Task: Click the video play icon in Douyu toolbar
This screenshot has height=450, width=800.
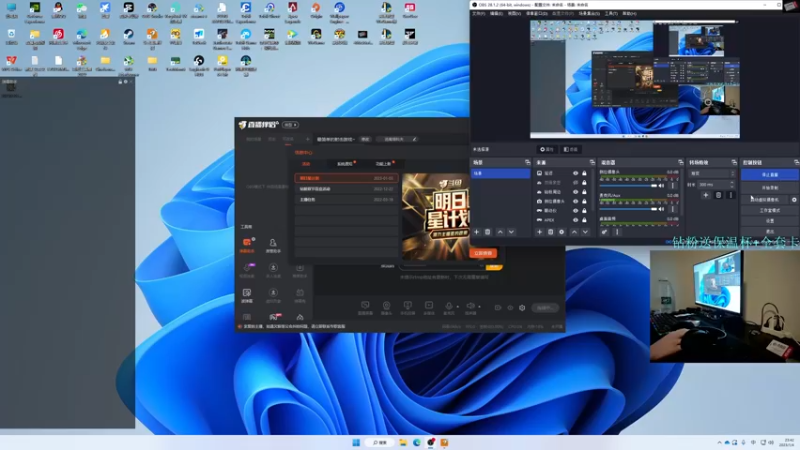Action: pos(429,306)
